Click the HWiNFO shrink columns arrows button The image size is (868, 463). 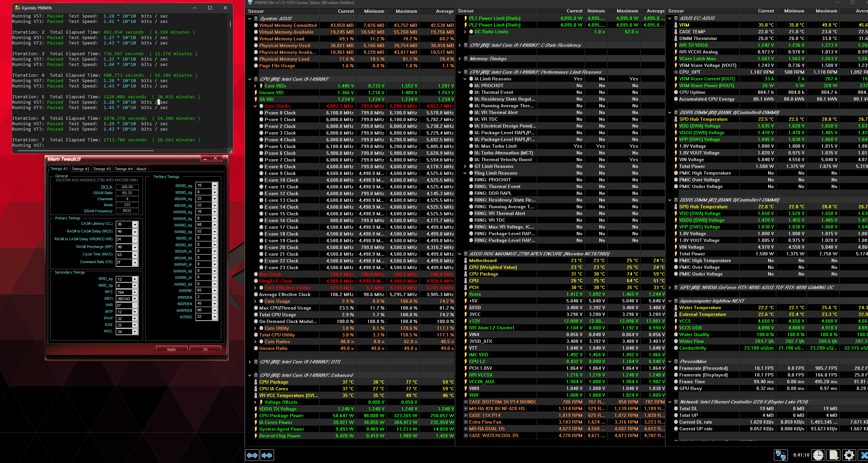pos(267,455)
